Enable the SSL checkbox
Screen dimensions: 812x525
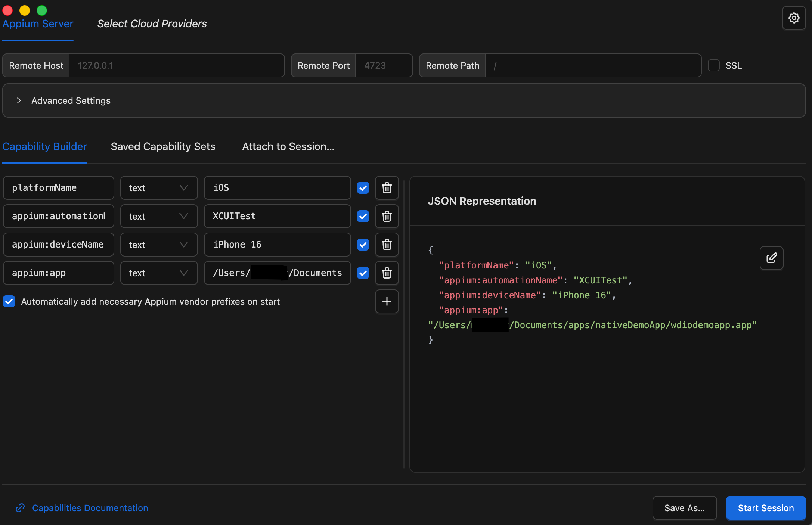click(714, 65)
